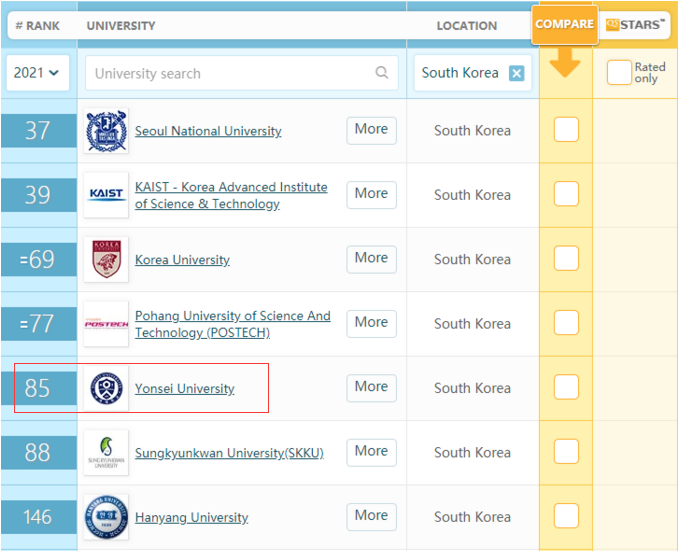Click the search magnifier icon
The width and height of the screenshot is (680, 551).
[x=381, y=72]
